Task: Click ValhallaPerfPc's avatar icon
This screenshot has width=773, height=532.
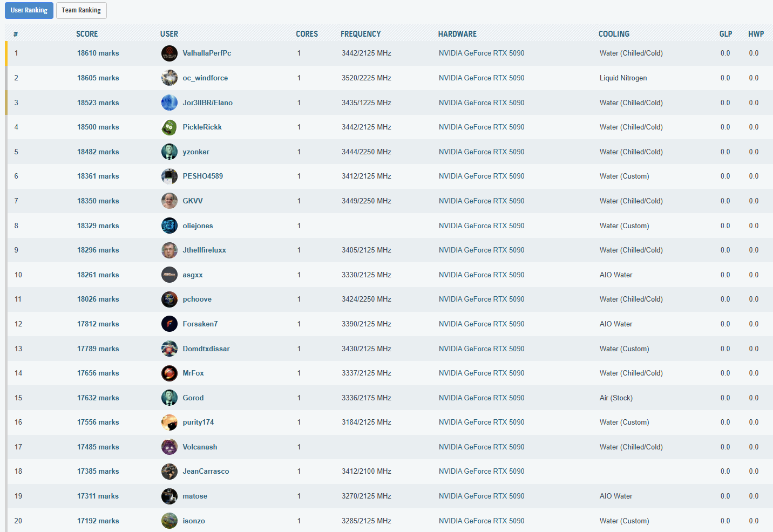Action: click(x=169, y=53)
